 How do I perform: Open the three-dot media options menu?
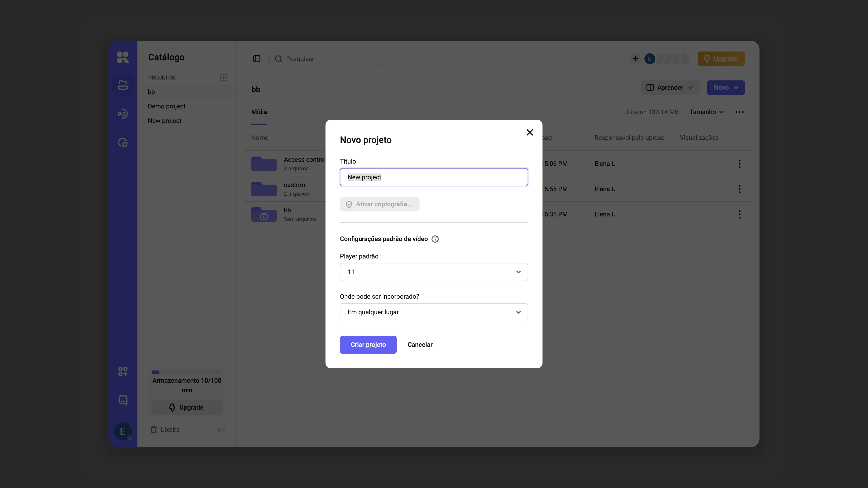(x=740, y=112)
